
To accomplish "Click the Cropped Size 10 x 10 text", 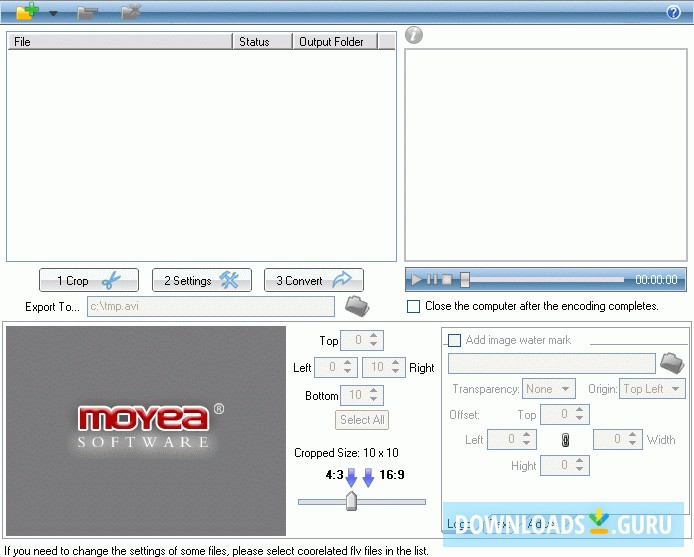I will [x=346, y=453].
